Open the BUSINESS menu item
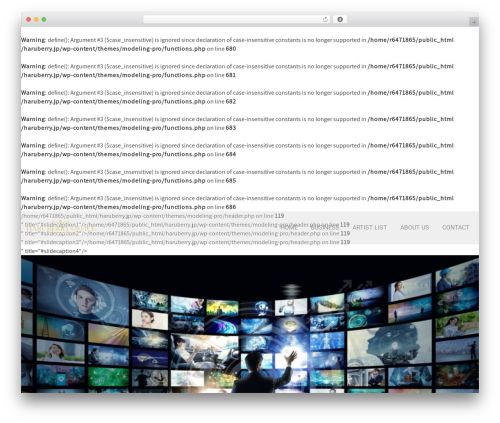 (325, 228)
